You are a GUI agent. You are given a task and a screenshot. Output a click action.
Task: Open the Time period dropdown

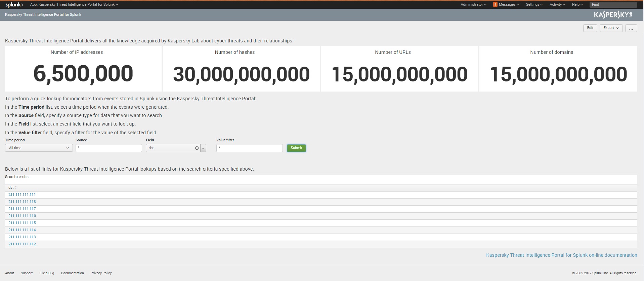point(39,148)
